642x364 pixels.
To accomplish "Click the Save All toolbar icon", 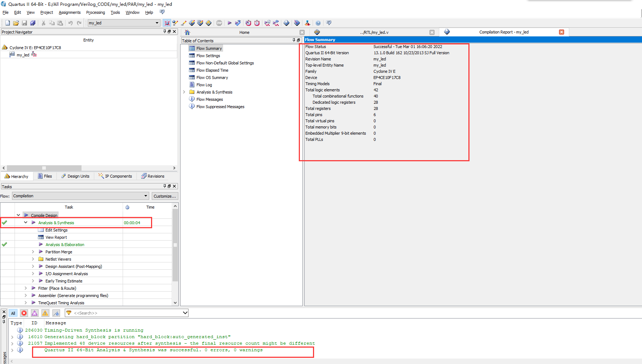I will pyautogui.click(x=33, y=23).
